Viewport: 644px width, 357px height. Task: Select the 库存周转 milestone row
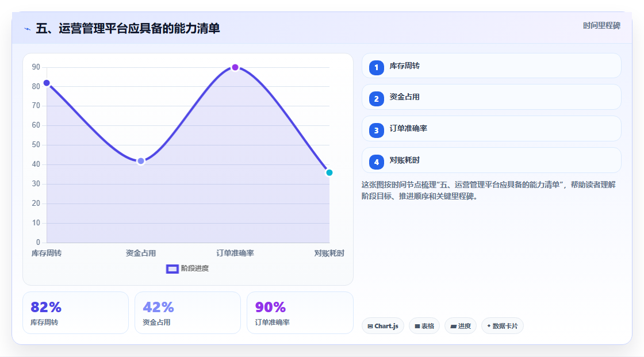(x=491, y=66)
